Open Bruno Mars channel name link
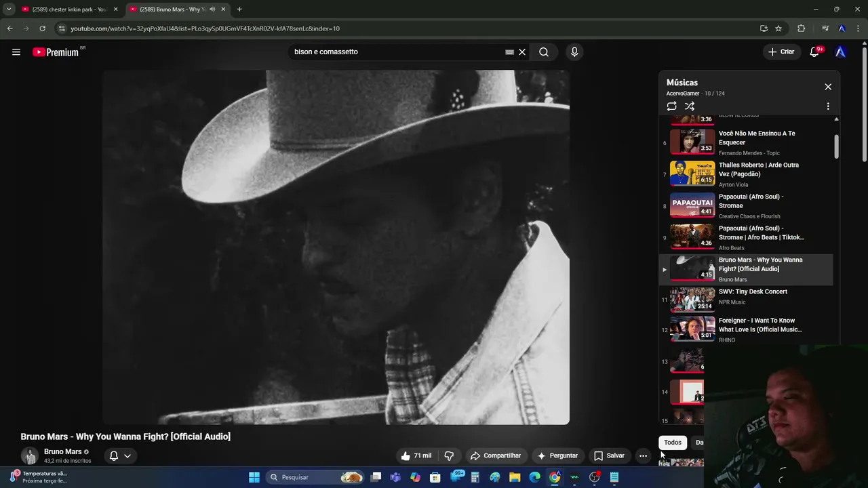Image resolution: width=868 pixels, height=488 pixels. click(62, 452)
